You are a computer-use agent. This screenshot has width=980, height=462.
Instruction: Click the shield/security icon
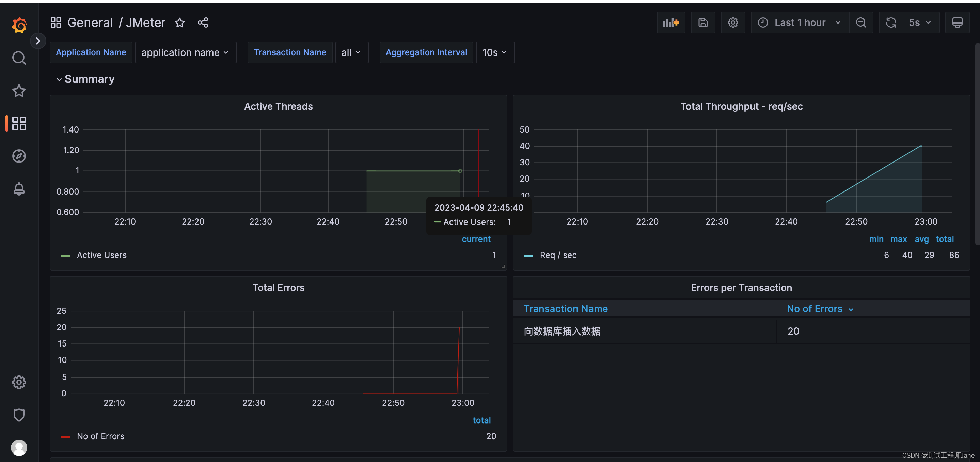19,414
